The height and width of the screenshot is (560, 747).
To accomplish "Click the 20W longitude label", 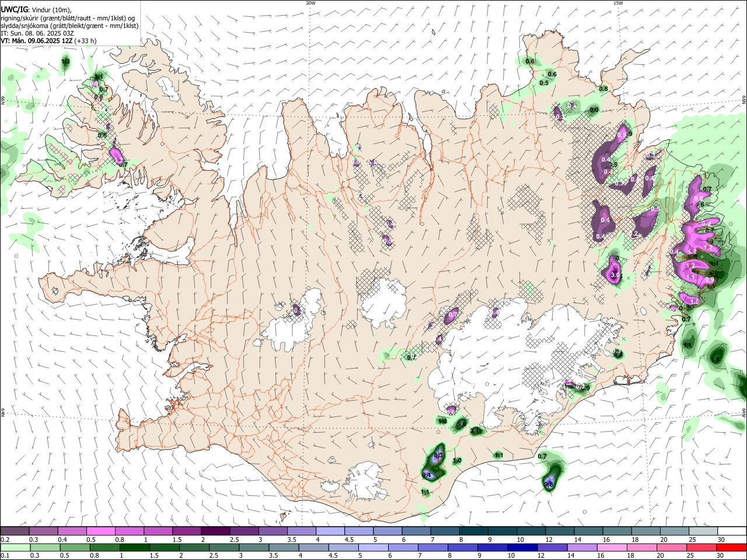I will pyautogui.click(x=310, y=2).
